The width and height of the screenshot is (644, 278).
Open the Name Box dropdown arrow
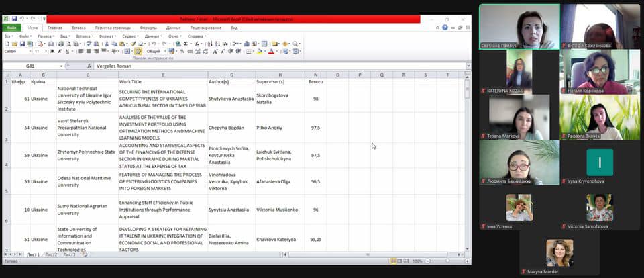coord(62,66)
